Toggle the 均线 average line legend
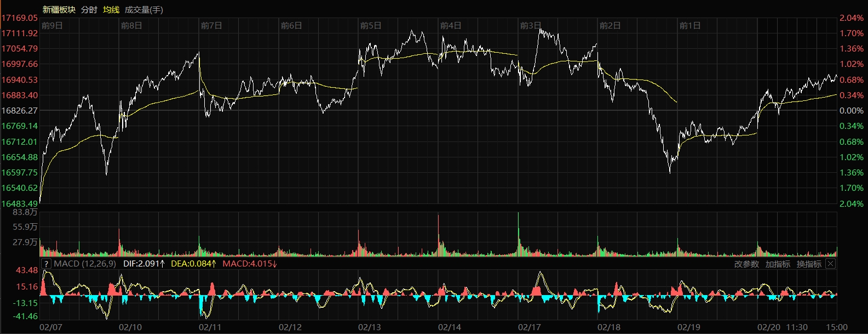Screen dimensions: 868x334 point(111,10)
